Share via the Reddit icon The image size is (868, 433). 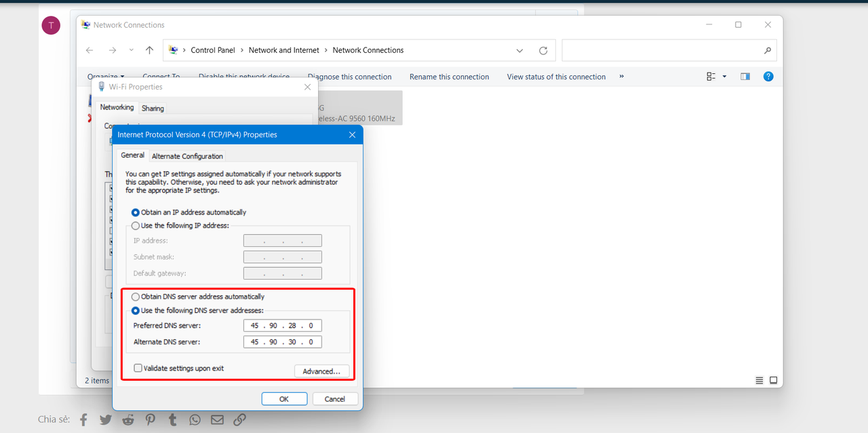click(x=128, y=419)
